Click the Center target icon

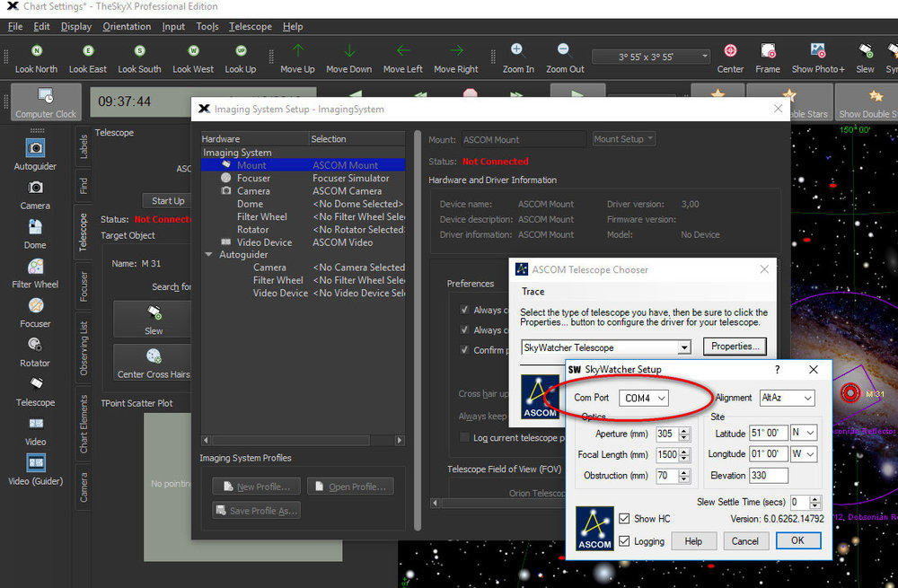[730, 51]
